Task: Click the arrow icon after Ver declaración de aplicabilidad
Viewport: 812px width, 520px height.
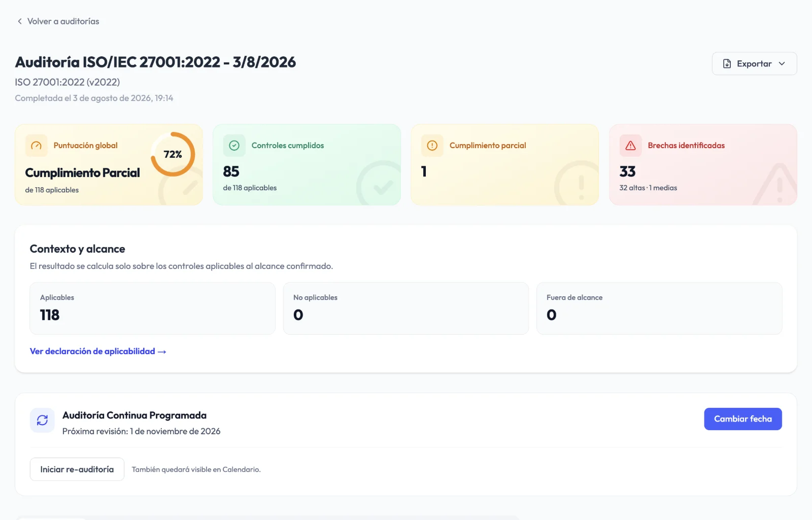Action: point(162,352)
